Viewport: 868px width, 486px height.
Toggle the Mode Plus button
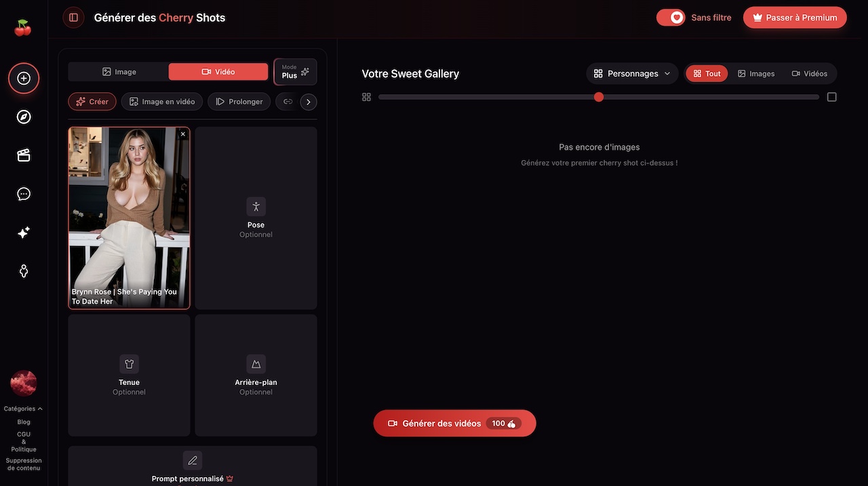pyautogui.click(x=295, y=72)
